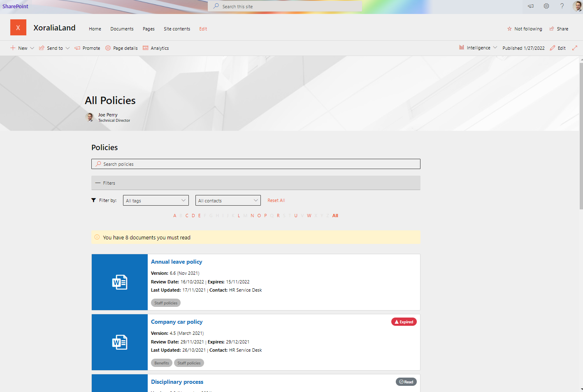583x392 pixels.
Task: Click the SharePoint app link
Action: tap(15, 6)
